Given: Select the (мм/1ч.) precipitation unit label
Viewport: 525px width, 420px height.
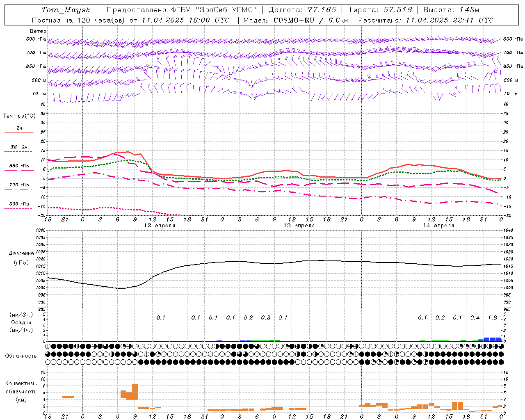Looking at the screenshot, I should [21, 330].
